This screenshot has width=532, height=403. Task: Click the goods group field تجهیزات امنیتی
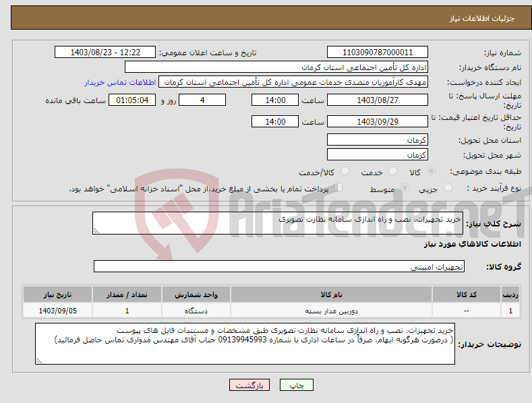click(279, 267)
